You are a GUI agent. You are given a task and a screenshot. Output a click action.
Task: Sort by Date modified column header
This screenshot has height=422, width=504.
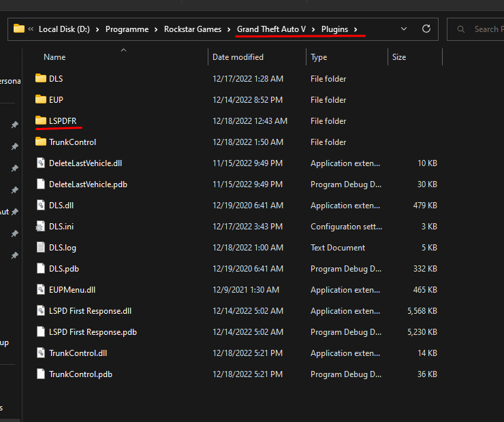(238, 57)
